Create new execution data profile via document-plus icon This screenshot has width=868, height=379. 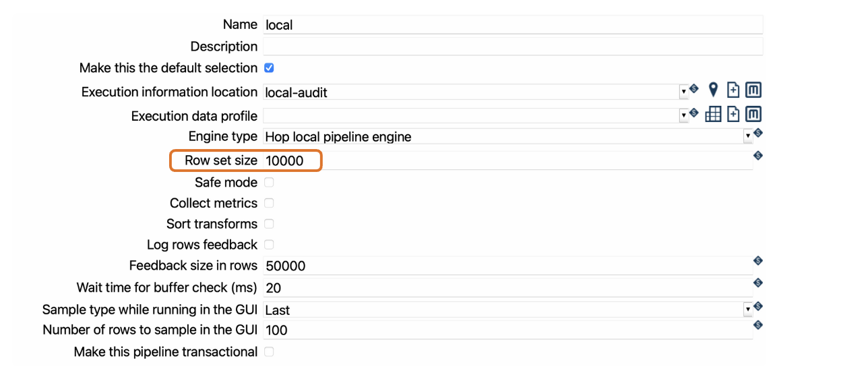(x=733, y=115)
